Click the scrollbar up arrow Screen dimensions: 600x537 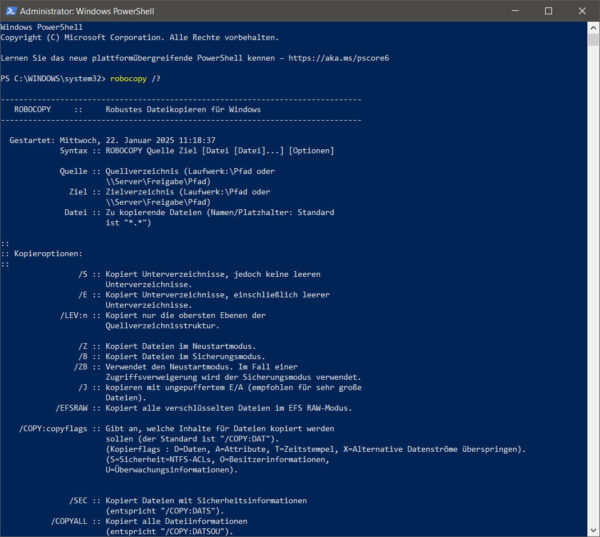[x=593, y=28]
